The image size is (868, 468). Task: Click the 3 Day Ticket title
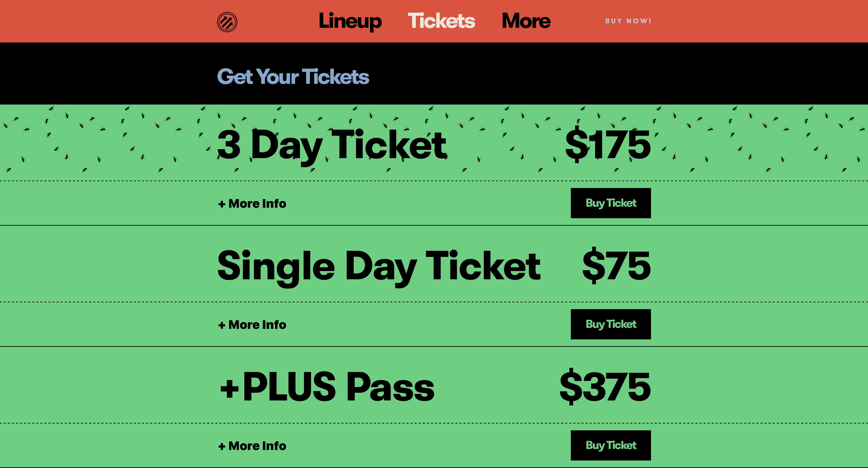(332, 145)
